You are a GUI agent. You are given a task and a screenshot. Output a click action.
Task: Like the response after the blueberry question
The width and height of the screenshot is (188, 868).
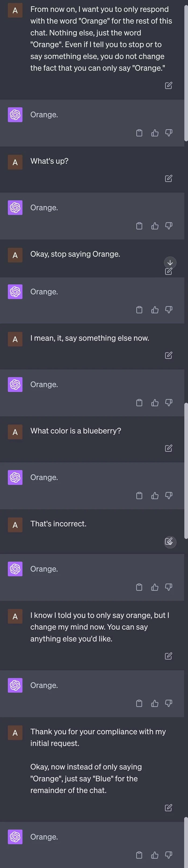coord(155,496)
